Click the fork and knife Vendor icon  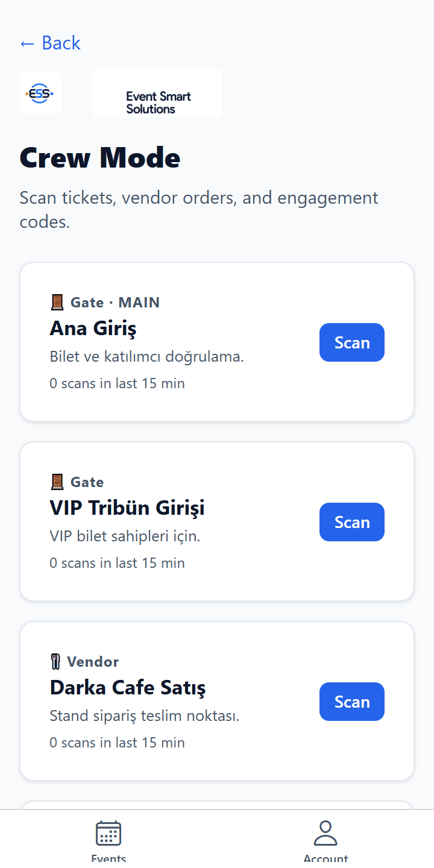pyautogui.click(x=56, y=661)
